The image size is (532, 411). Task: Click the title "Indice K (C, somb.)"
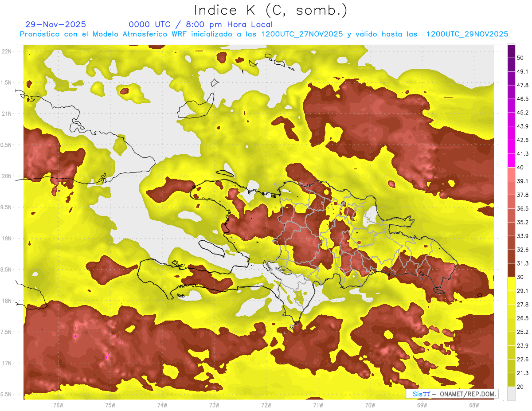point(271,10)
